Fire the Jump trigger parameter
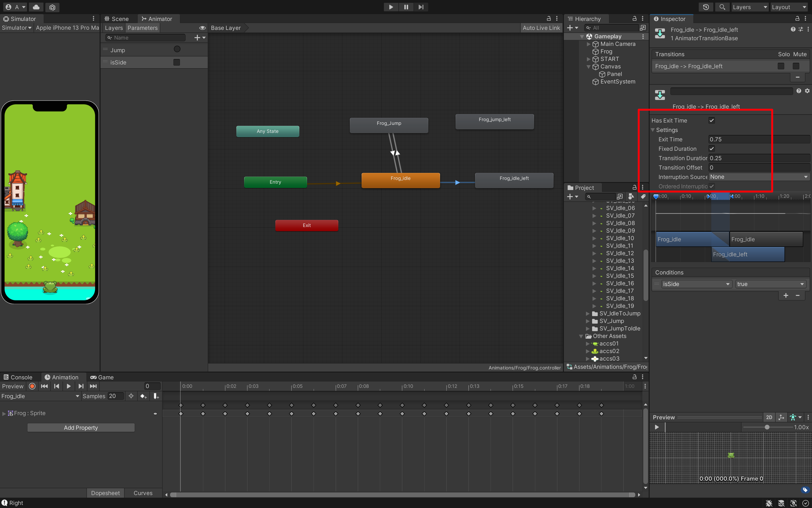The width and height of the screenshot is (812, 508). click(x=177, y=49)
